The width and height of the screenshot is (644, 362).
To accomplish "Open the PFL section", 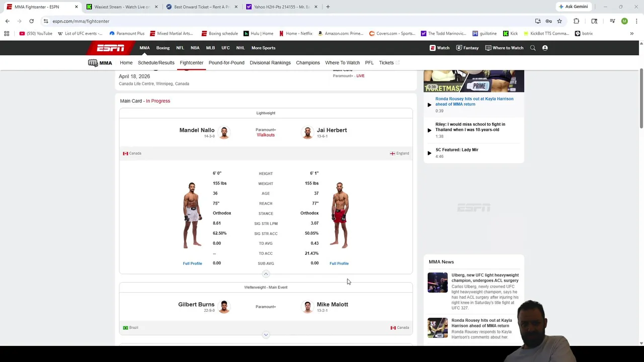I will click(369, 63).
